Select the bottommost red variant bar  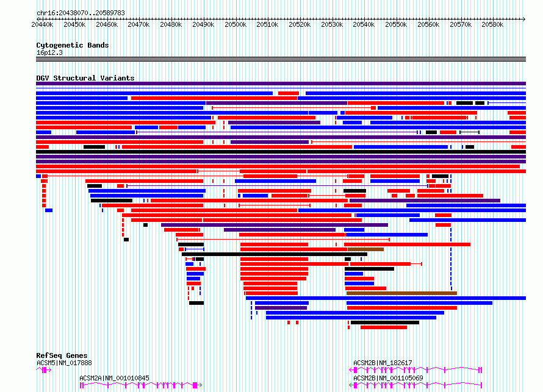click(384, 327)
